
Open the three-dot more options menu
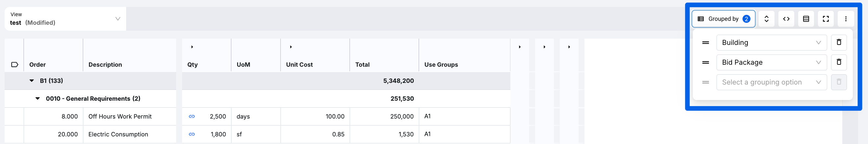pyautogui.click(x=846, y=19)
